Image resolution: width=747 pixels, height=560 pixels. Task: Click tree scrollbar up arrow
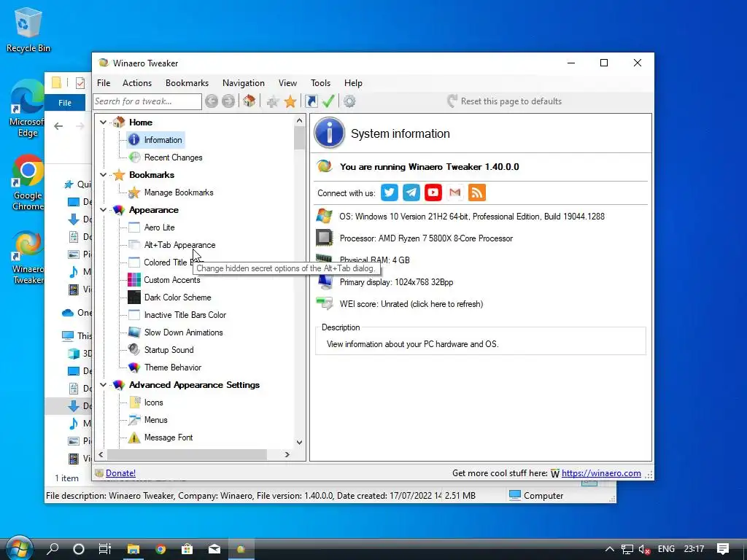click(x=299, y=120)
